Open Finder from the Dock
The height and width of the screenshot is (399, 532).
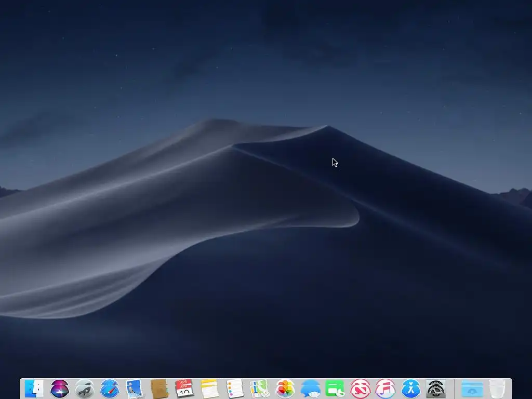(34, 389)
